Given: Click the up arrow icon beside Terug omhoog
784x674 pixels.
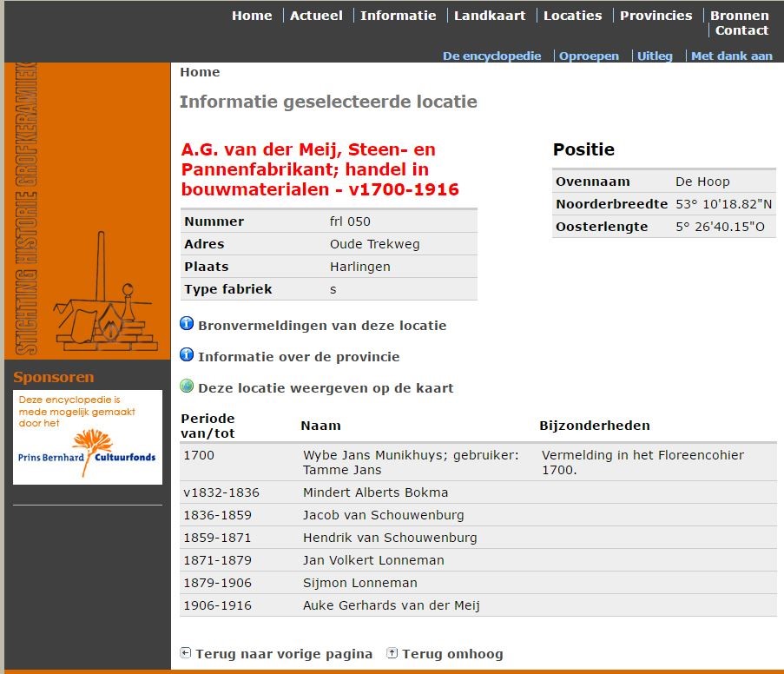Looking at the screenshot, I should click(392, 653).
